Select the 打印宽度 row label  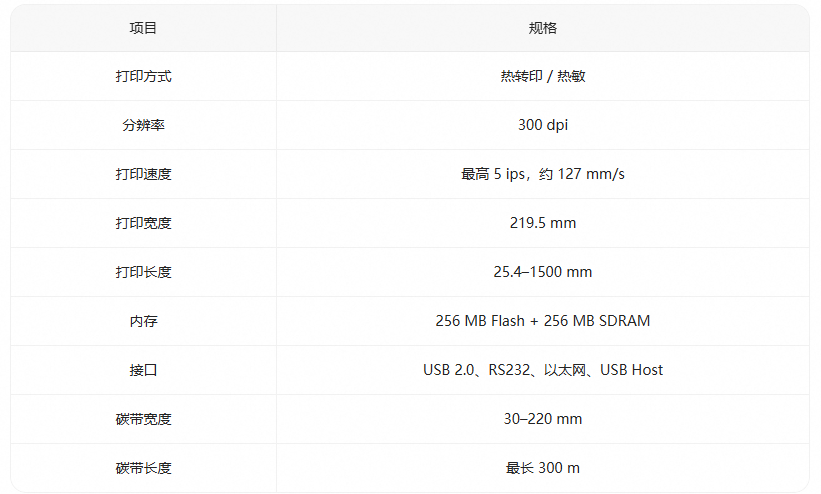click(x=143, y=223)
